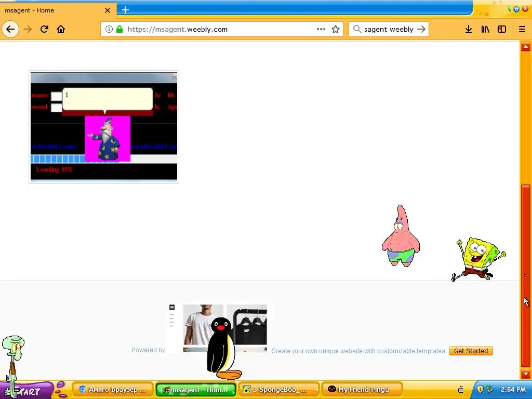Click the scrollbar up arrow
Screen dimensions: 532x399
pos(526,46)
